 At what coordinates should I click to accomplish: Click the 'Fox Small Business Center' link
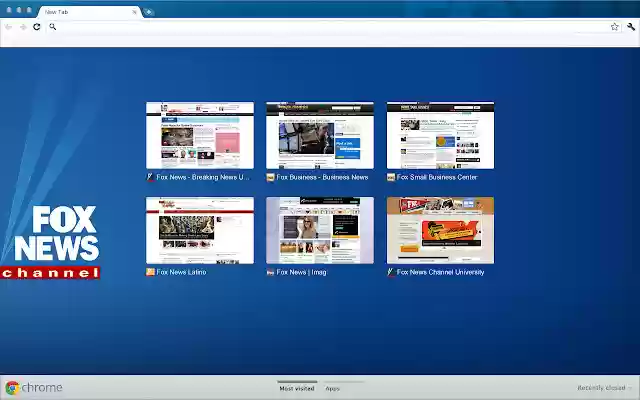coord(437,178)
